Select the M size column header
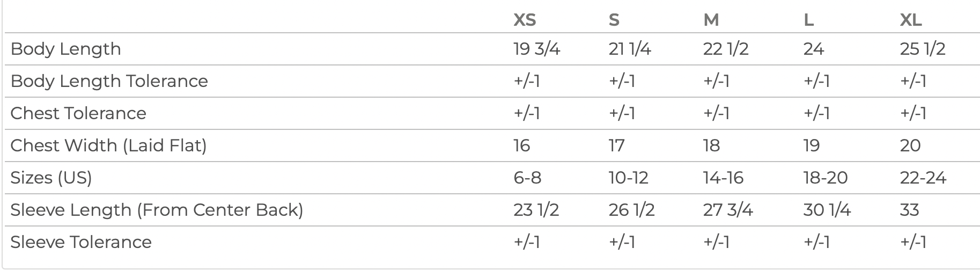Image resolution: width=980 pixels, height=270 pixels. 711,20
